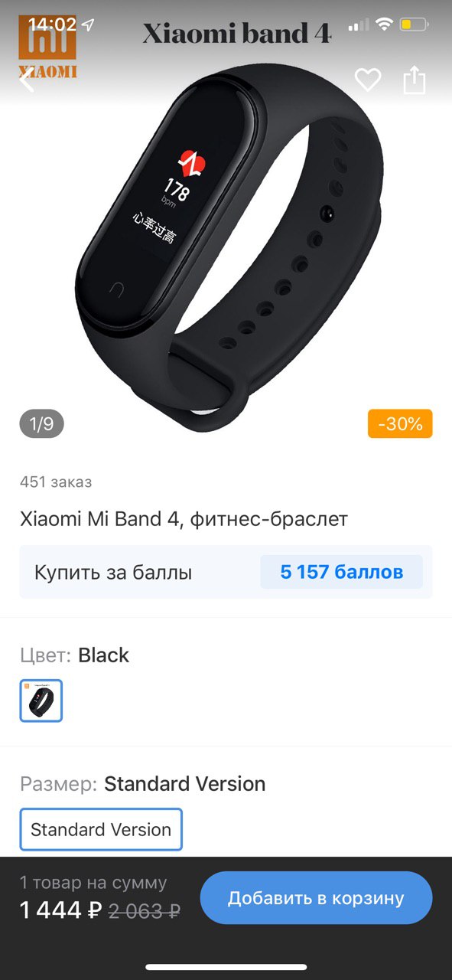
Task: Click Добавить в корзину button
Action: (x=316, y=898)
